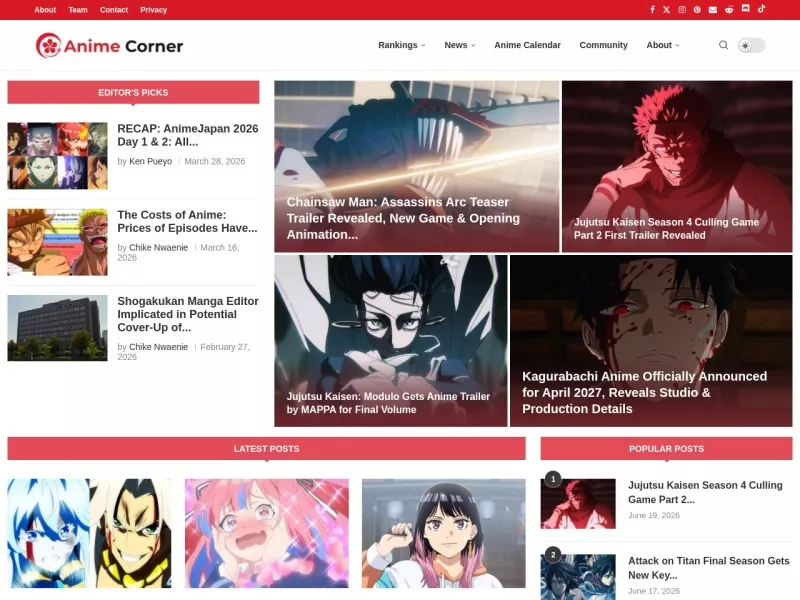Open the Community menu item

point(603,45)
